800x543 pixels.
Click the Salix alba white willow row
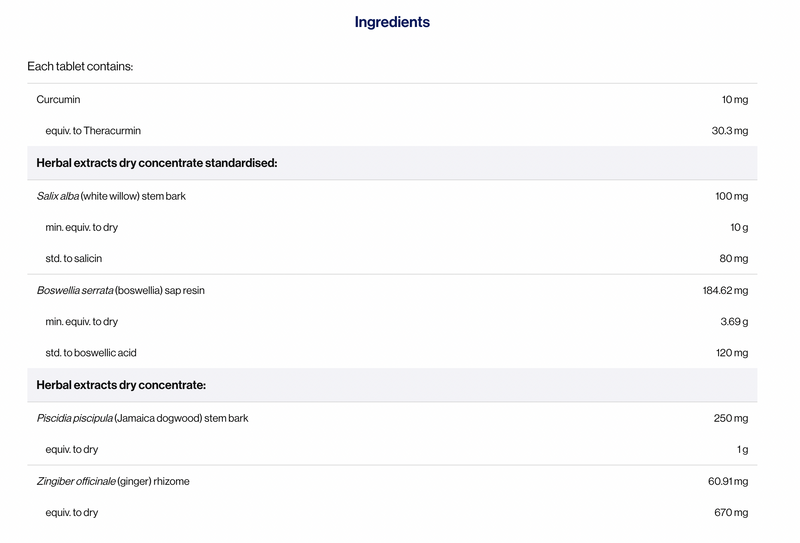pyautogui.click(x=392, y=196)
